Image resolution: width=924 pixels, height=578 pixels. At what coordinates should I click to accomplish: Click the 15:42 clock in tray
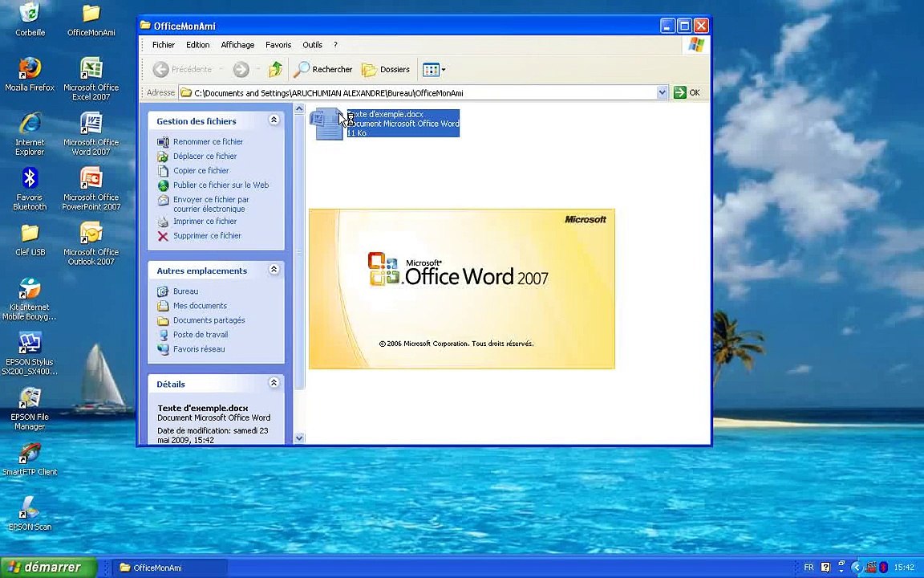904,568
